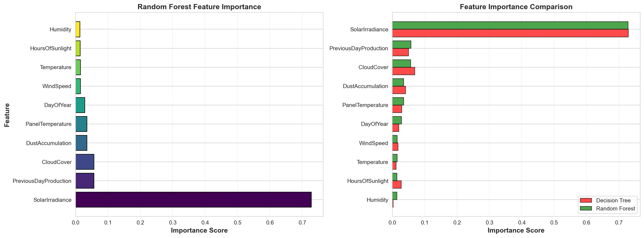Click the Decision Tree legend label
This screenshot has width=644, height=238.
pyautogui.click(x=613, y=200)
